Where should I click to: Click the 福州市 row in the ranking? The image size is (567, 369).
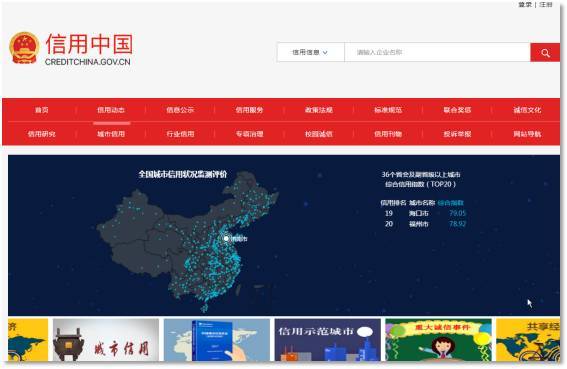click(x=425, y=224)
